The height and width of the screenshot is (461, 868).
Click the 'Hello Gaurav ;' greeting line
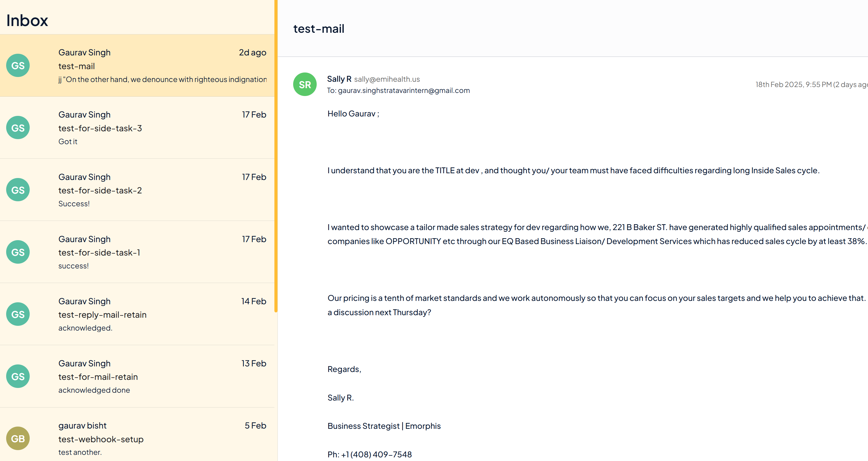353,113
